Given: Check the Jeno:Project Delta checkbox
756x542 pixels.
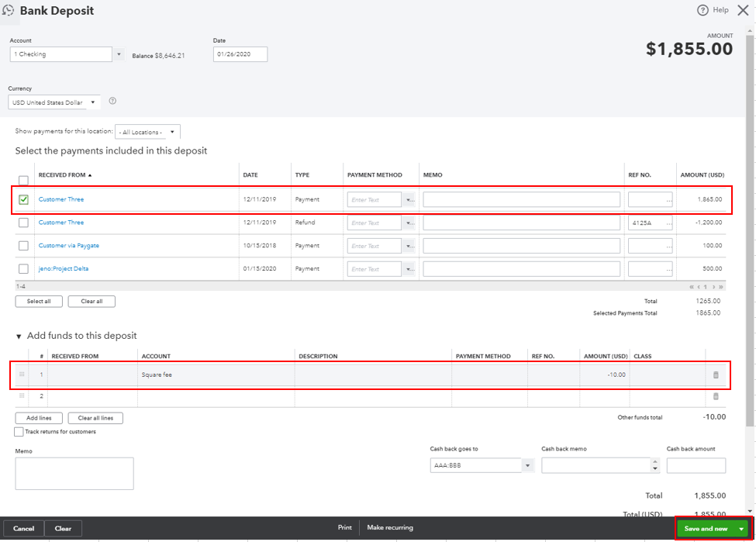Looking at the screenshot, I should (x=23, y=268).
